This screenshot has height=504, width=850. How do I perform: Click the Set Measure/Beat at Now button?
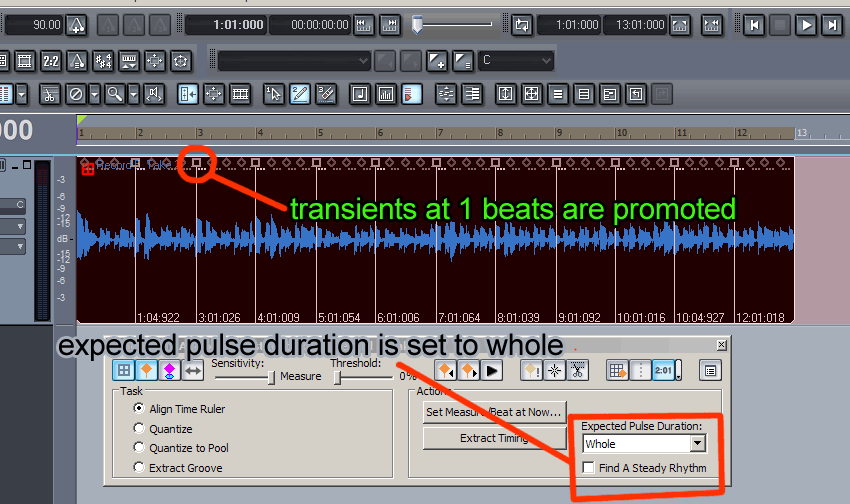point(493,411)
